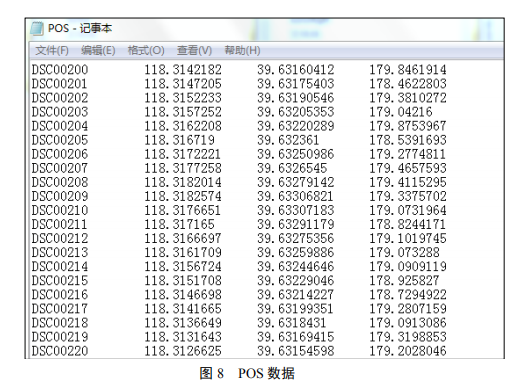The height and width of the screenshot is (387, 517).
Task: Click the POS - 记事本 window title
Action: click(80, 28)
